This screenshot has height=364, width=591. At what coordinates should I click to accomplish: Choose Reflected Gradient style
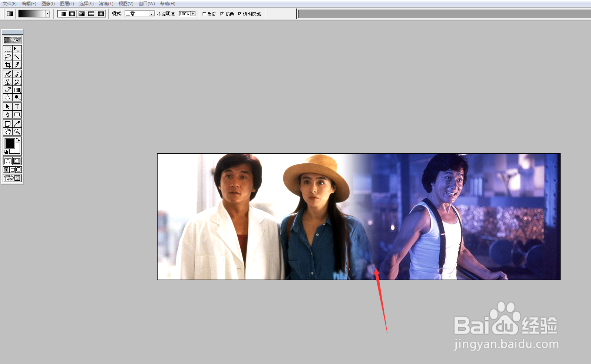point(91,14)
